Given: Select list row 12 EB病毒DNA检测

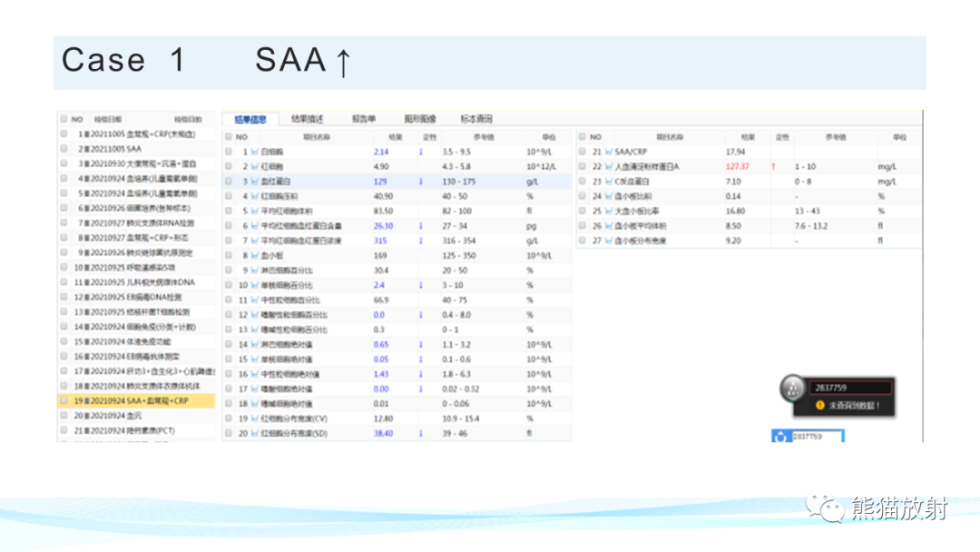Looking at the screenshot, I should pos(136,297).
